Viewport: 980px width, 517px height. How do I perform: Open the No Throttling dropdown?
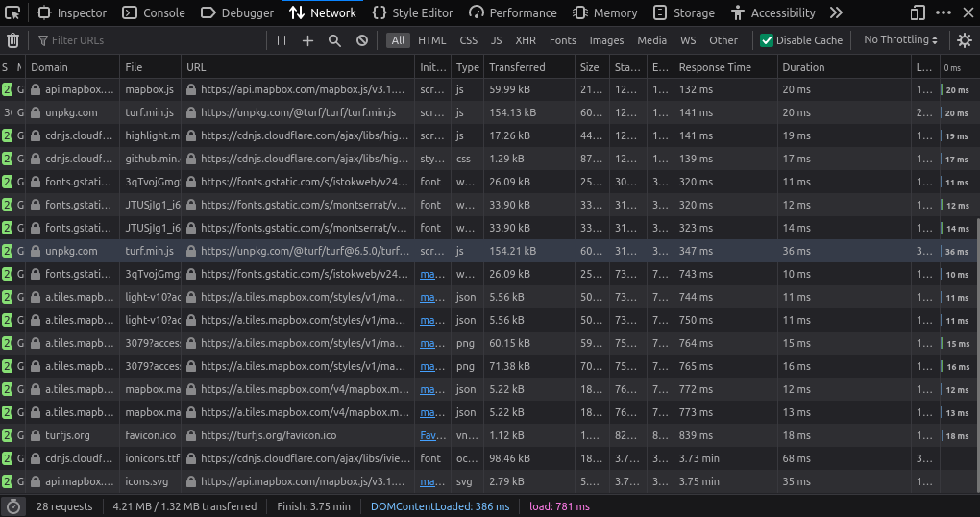900,40
